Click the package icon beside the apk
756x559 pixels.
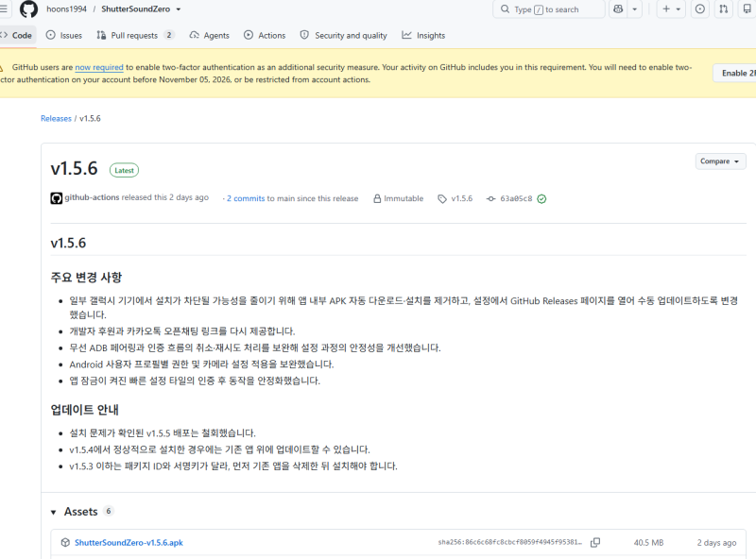pyautogui.click(x=65, y=543)
